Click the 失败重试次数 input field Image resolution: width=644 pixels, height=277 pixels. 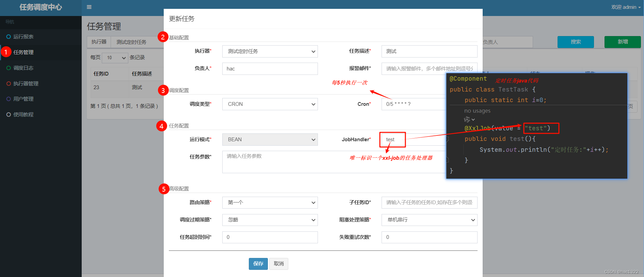click(429, 237)
